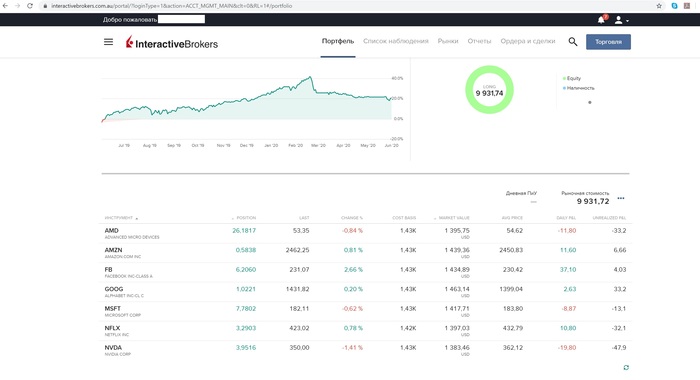Refresh the portfolio table with the refresh icon

(x=626, y=367)
